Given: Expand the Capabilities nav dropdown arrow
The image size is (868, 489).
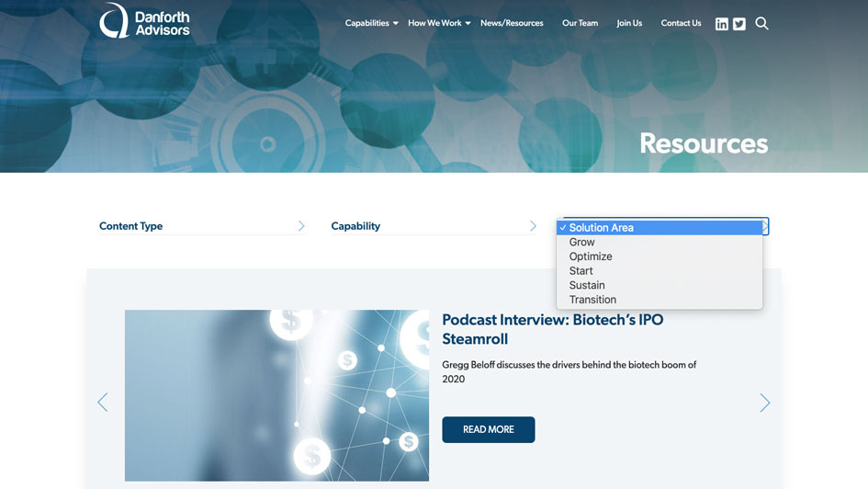Looking at the screenshot, I should (x=395, y=24).
